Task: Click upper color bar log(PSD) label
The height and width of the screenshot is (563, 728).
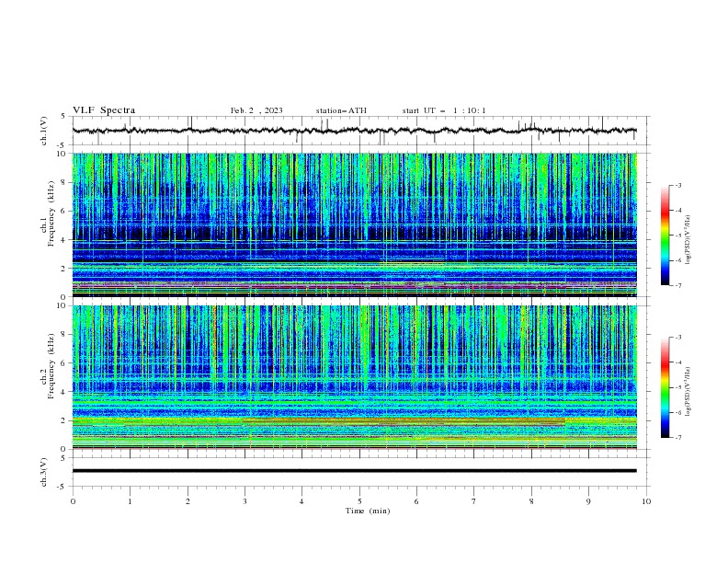Action: tap(688, 240)
